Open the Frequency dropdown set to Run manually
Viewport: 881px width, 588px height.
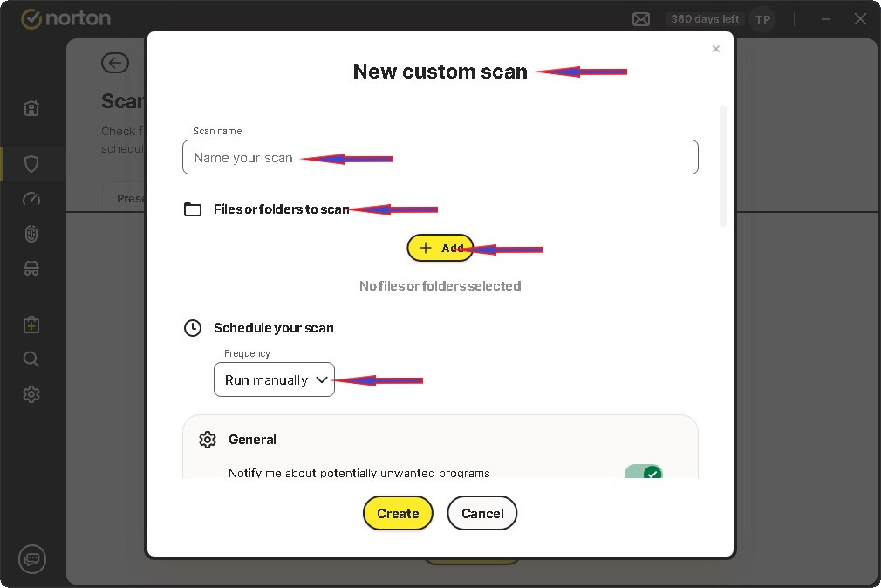(x=274, y=379)
